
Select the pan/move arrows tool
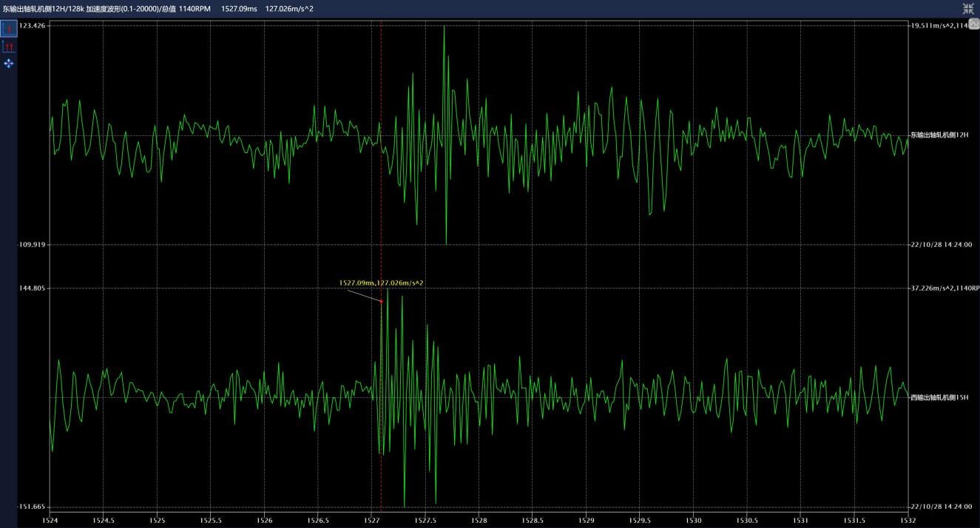point(9,64)
